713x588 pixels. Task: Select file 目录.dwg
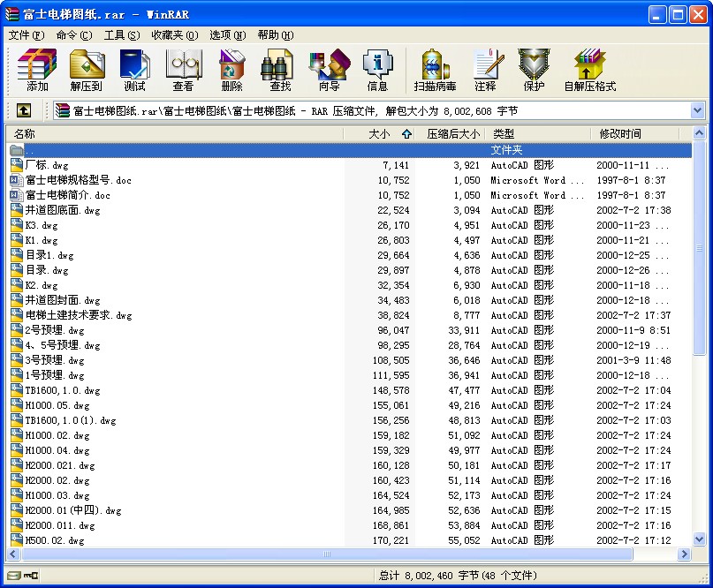pyautogui.click(x=47, y=270)
